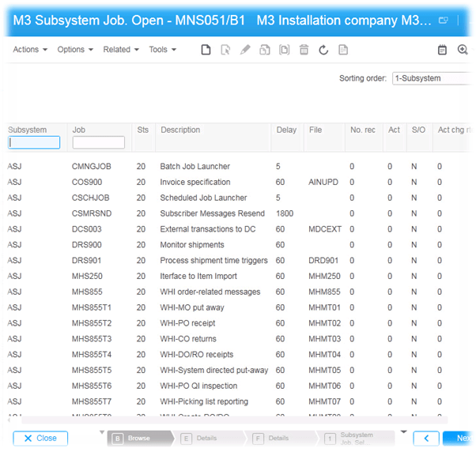Image resolution: width=476 pixels, height=452 pixels.
Task: Click the Change pencil icon
Action: 245,50
